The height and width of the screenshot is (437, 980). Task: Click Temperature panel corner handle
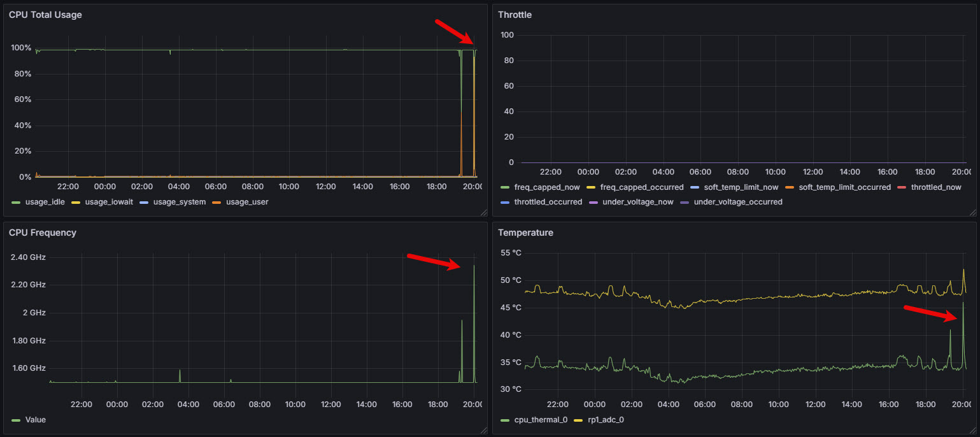[972, 431]
